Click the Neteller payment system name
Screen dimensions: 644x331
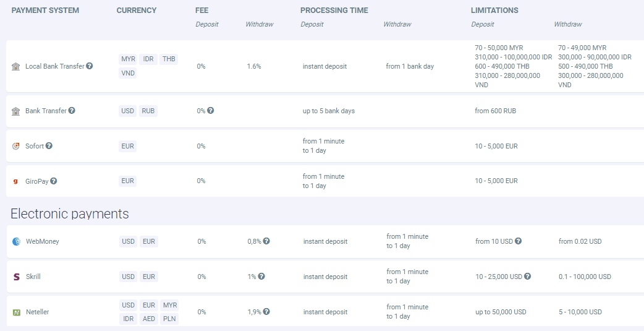(37, 312)
